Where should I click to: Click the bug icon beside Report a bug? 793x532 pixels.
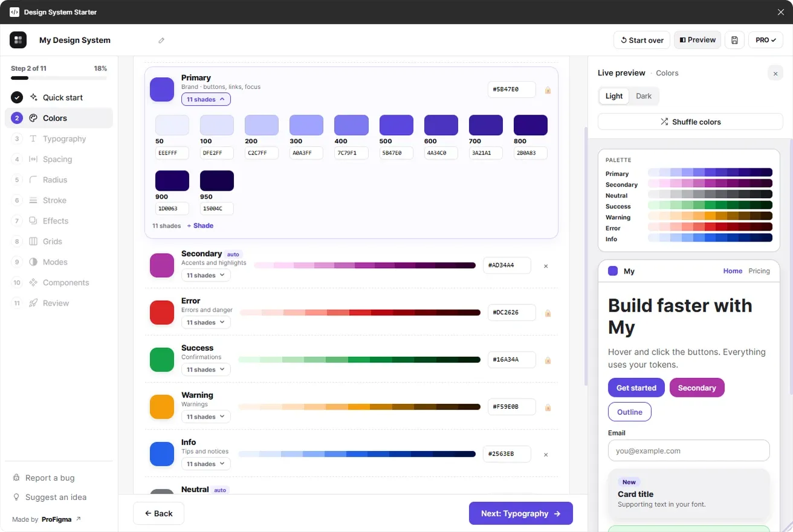click(x=16, y=478)
